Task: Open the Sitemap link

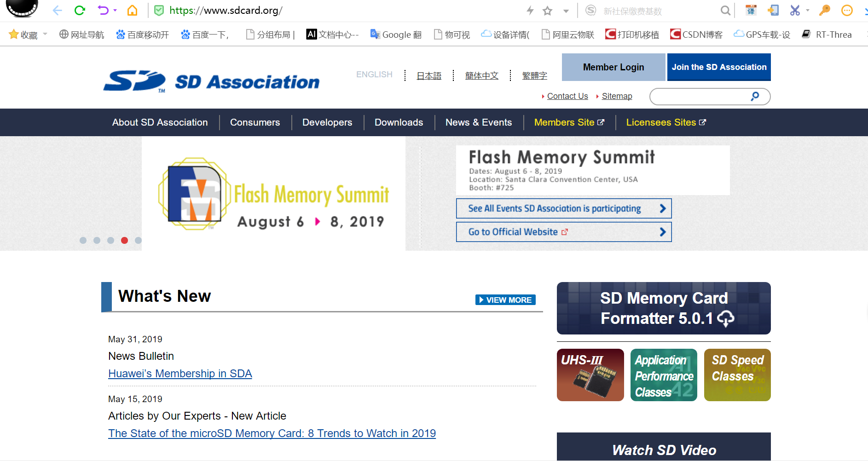Action: (x=617, y=96)
